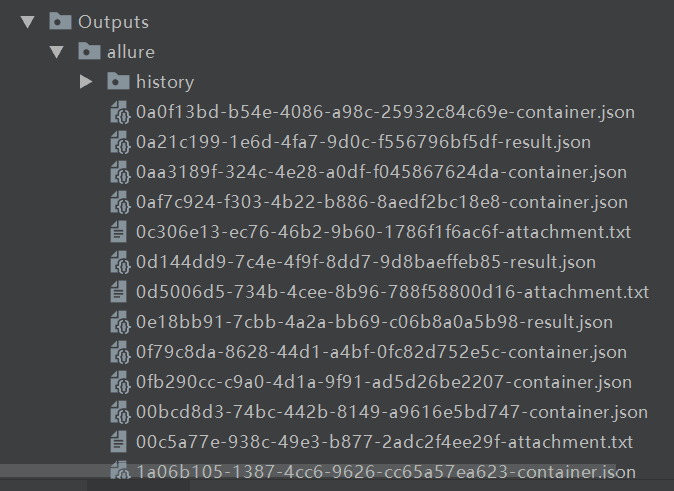This screenshot has height=491, width=674.
Task: Click the allure folder icon
Action: [x=89, y=51]
